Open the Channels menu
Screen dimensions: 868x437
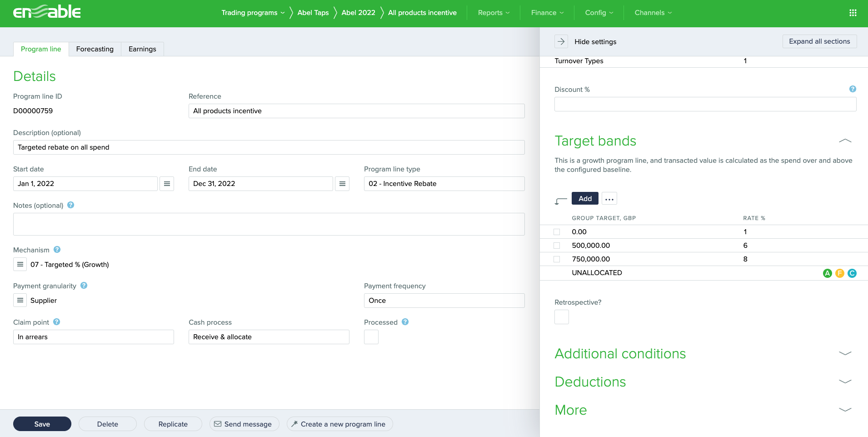tap(653, 13)
